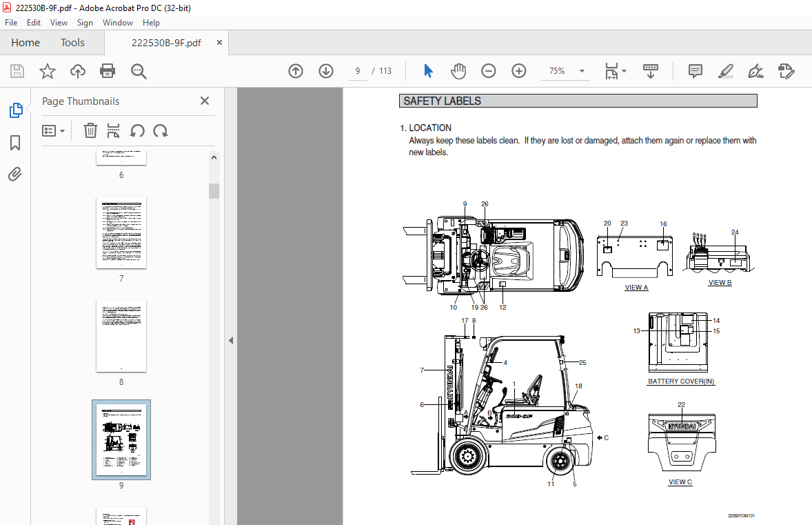This screenshot has height=525, width=812.
Task: Click the Save file icon
Action: point(17,71)
